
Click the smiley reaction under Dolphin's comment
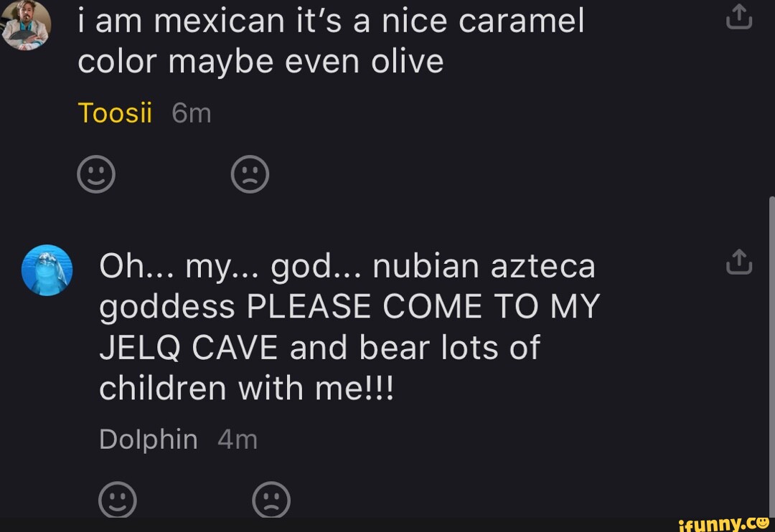tap(118, 500)
